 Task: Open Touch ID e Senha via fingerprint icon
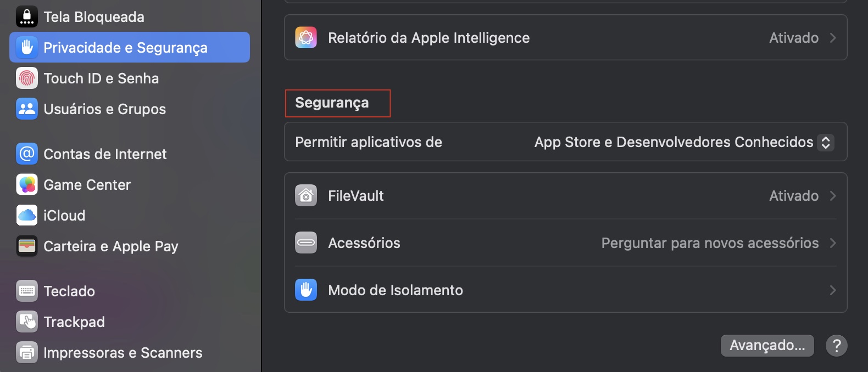click(x=26, y=78)
